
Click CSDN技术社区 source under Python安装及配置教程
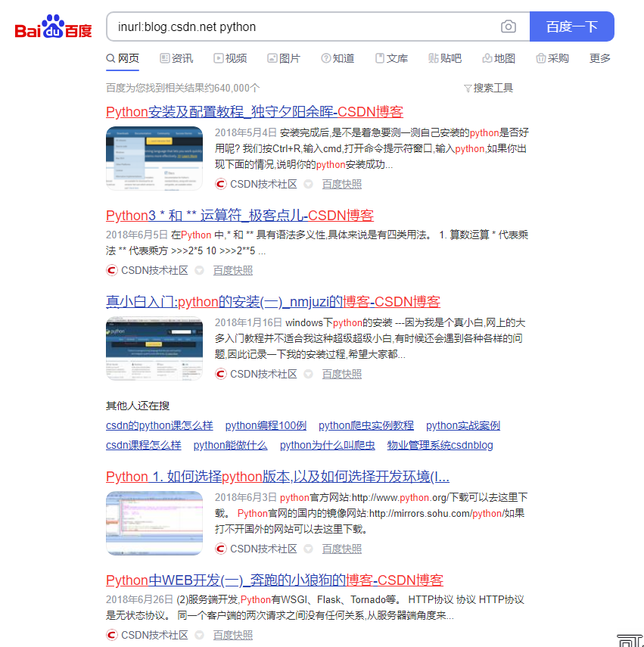[x=263, y=184]
